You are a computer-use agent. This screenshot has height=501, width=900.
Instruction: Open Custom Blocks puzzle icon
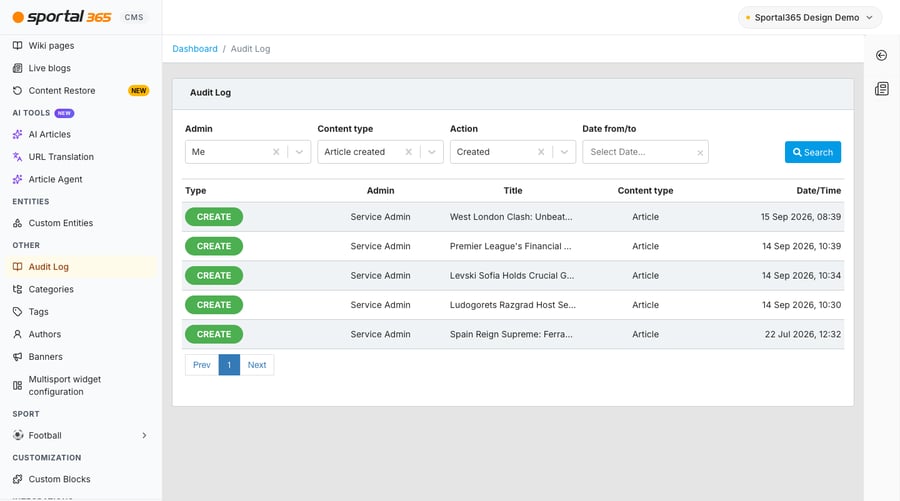[x=18, y=479]
